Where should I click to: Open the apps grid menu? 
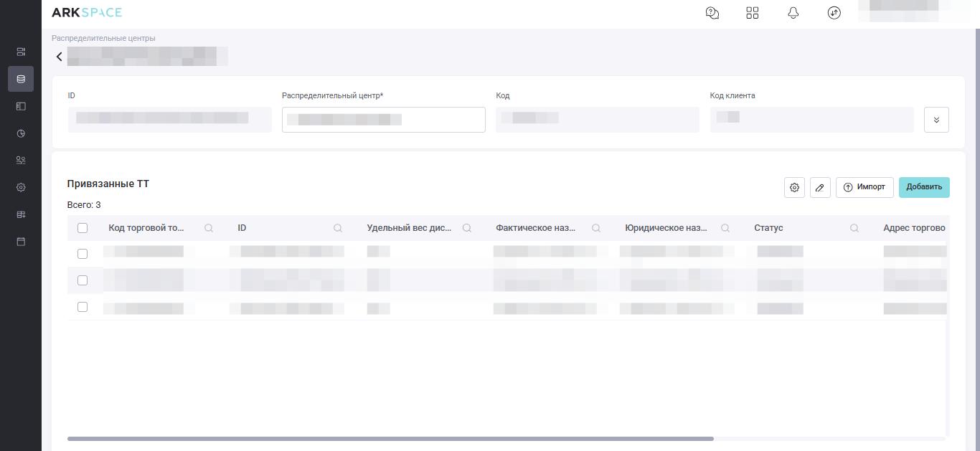tap(752, 13)
